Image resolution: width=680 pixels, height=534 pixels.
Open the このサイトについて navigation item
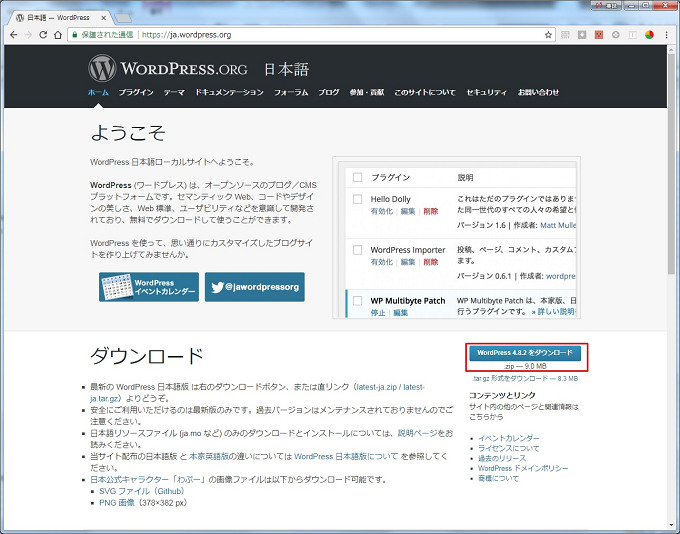tap(425, 92)
